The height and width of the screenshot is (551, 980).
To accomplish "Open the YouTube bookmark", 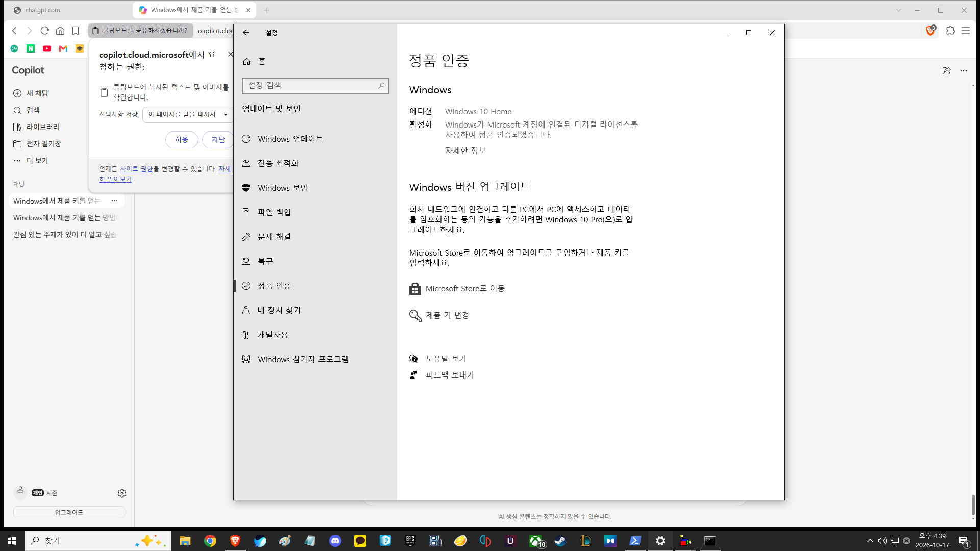I will coord(47,48).
